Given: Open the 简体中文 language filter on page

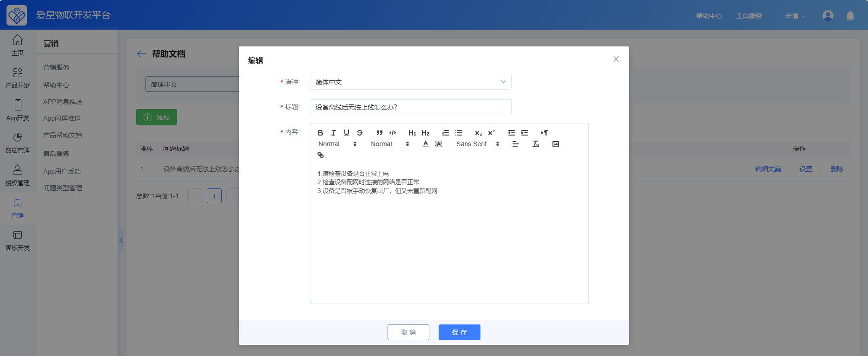Looking at the screenshot, I should click(x=192, y=84).
